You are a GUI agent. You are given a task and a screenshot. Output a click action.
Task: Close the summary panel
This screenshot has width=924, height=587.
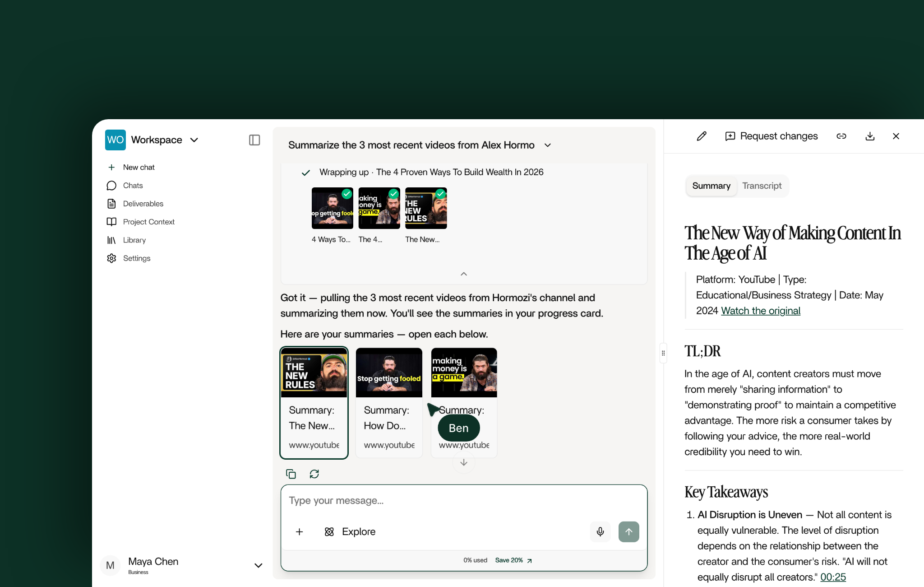point(896,136)
